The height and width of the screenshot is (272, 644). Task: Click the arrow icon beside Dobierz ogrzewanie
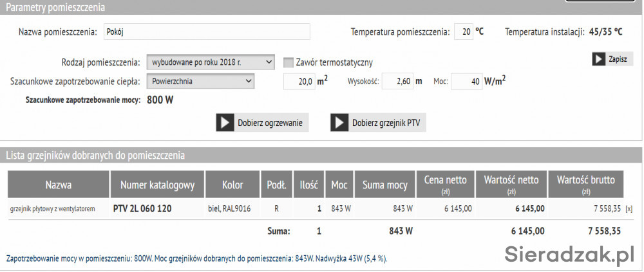pyautogui.click(x=225, y=123)
